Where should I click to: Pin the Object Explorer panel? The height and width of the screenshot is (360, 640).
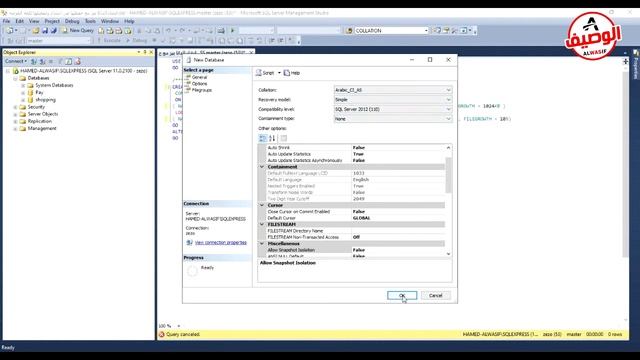coord(145,52)
